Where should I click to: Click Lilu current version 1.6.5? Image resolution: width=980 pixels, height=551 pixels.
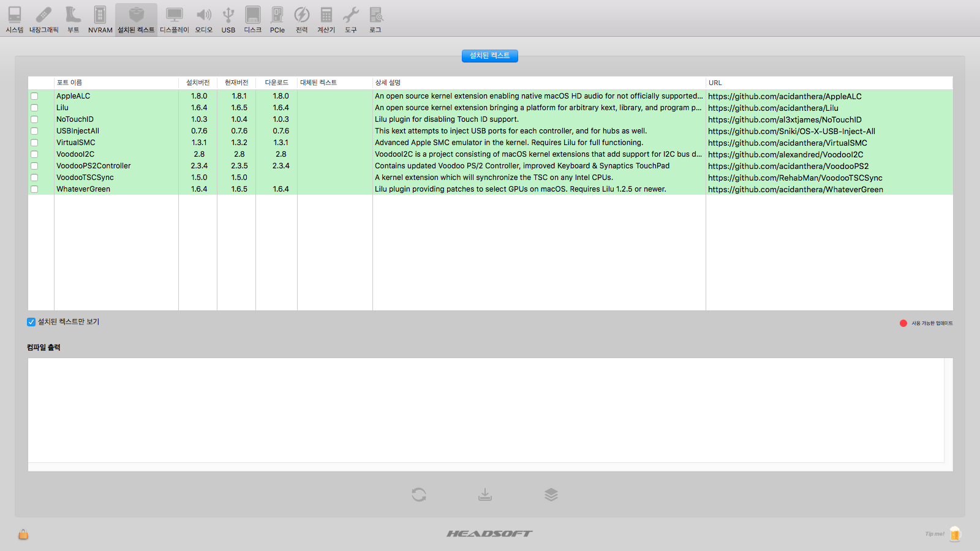click(x=239, y=108)
